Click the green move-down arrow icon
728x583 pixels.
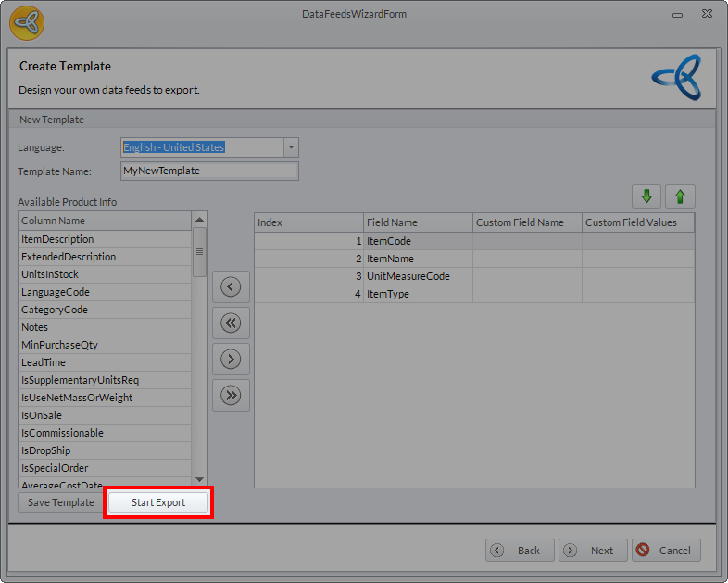pyautogui.click(x=646, y=196)
